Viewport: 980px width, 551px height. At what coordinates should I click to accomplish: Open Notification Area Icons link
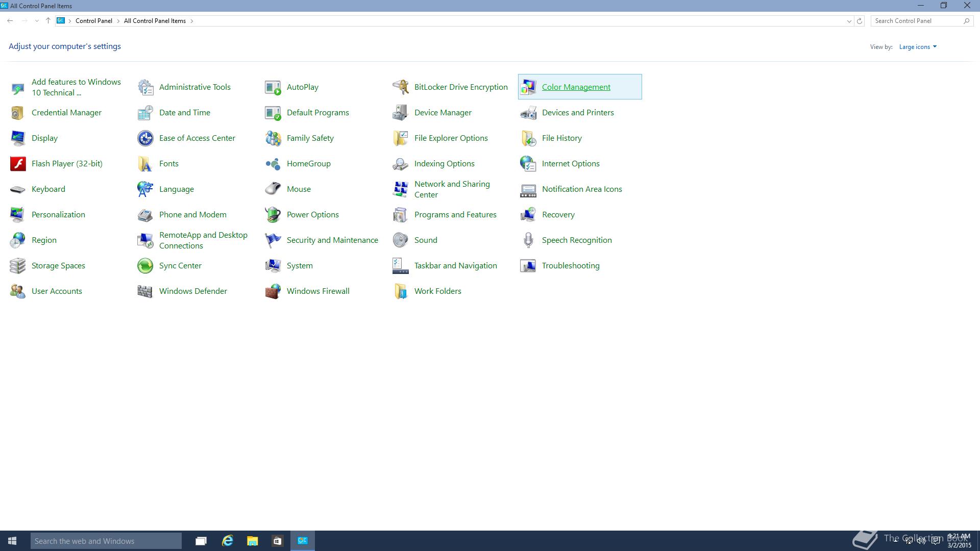582,189
